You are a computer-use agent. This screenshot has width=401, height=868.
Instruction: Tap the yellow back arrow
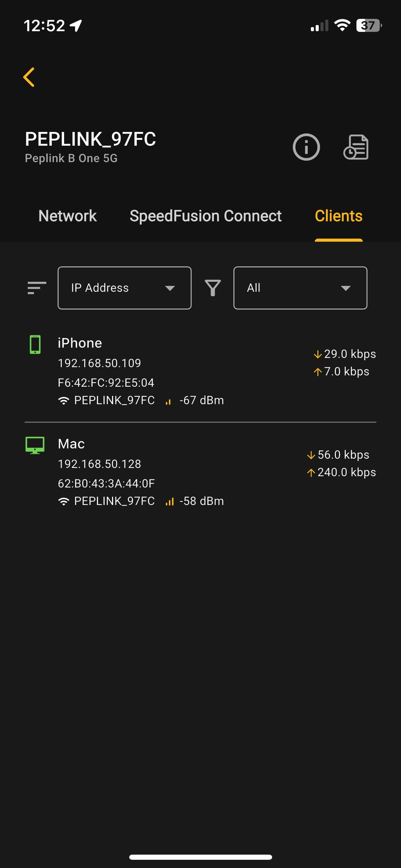[x=29, y=77]
